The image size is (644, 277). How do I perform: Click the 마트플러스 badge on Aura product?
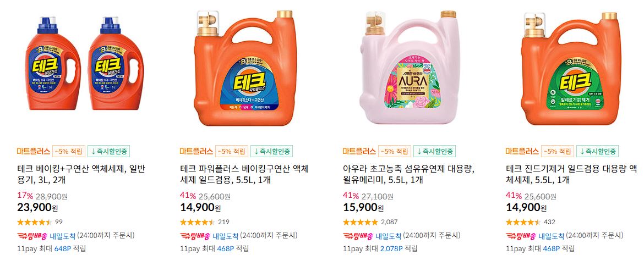click(359, 151)
